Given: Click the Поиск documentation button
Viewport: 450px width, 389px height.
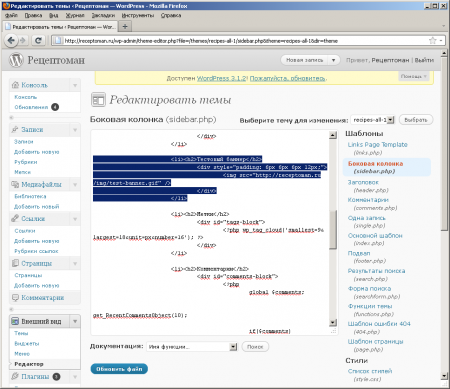Looking at the screenshot, I should click(255, 347).
